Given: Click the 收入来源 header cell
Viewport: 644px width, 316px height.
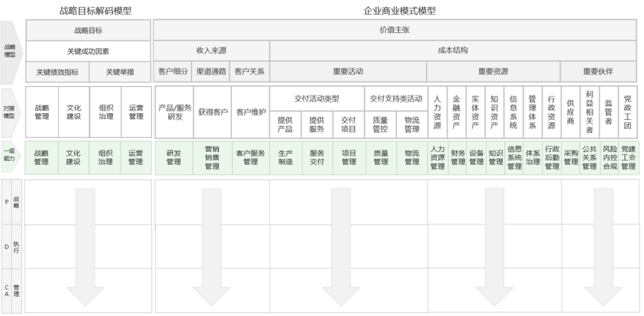Looking at the screenshot, I should point(211,51).
